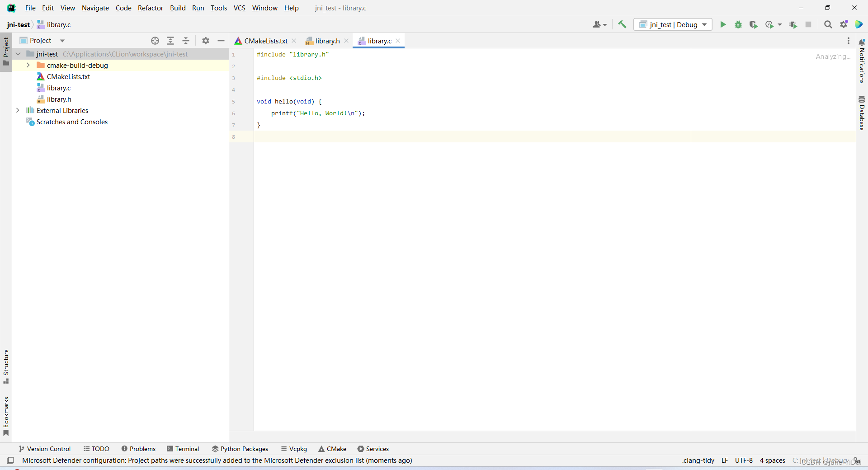Open TODO tool window

click(96, 449)
